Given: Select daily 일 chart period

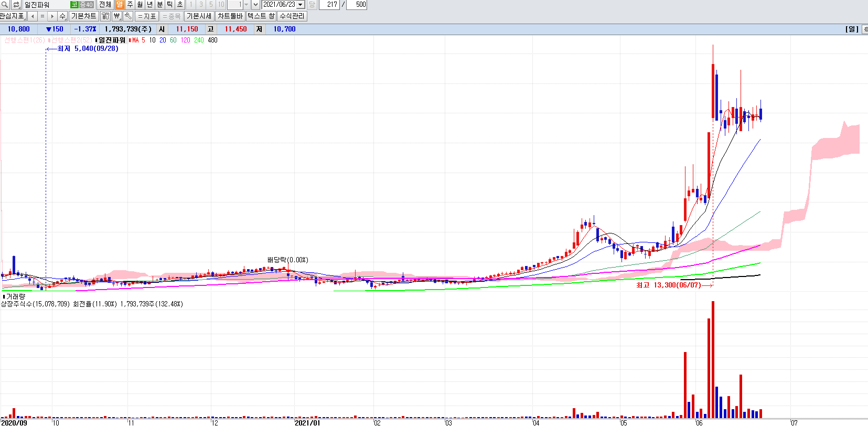Looking at the screenshot, I should pos(120,5).
